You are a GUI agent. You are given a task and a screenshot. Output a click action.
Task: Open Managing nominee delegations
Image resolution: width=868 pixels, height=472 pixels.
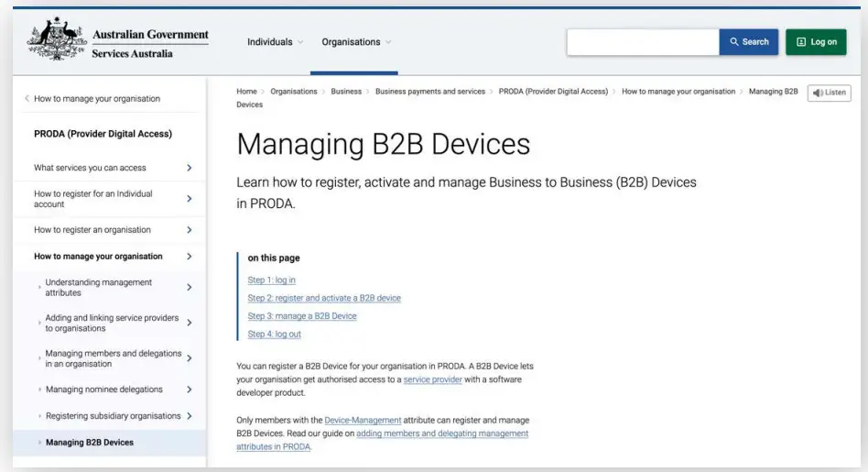coord(104,389)
